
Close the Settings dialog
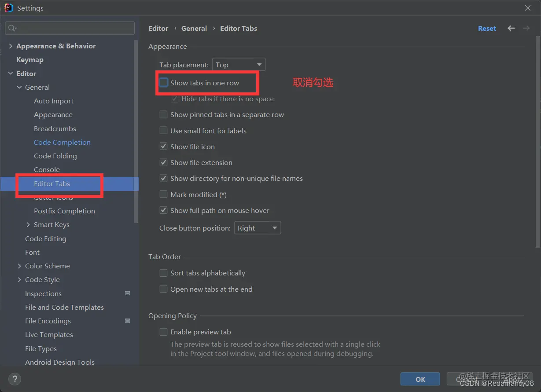point(528,8)
